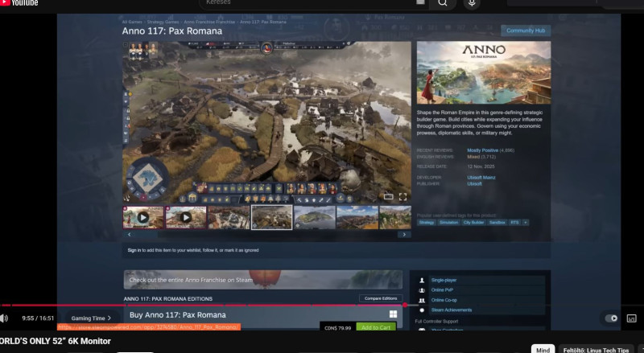Select the Simulation tag
The image size is (644, 353).
(448, 223)
